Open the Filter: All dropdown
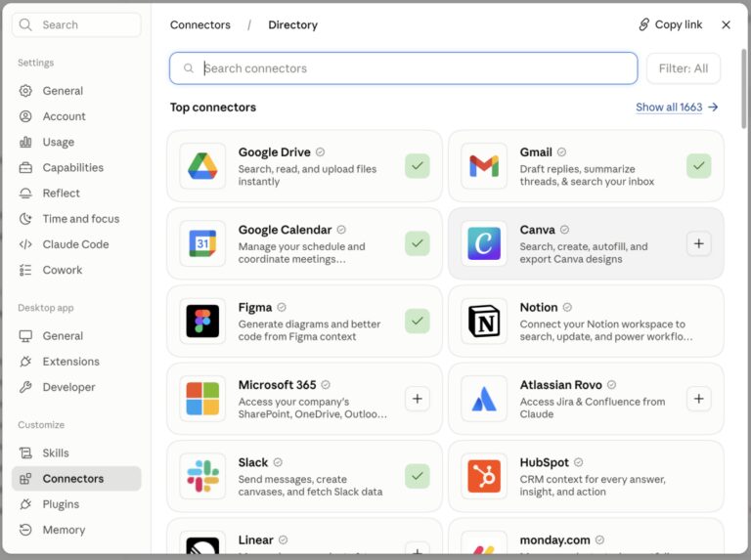This screenshot has height=560, width=751. coord(683,68)
